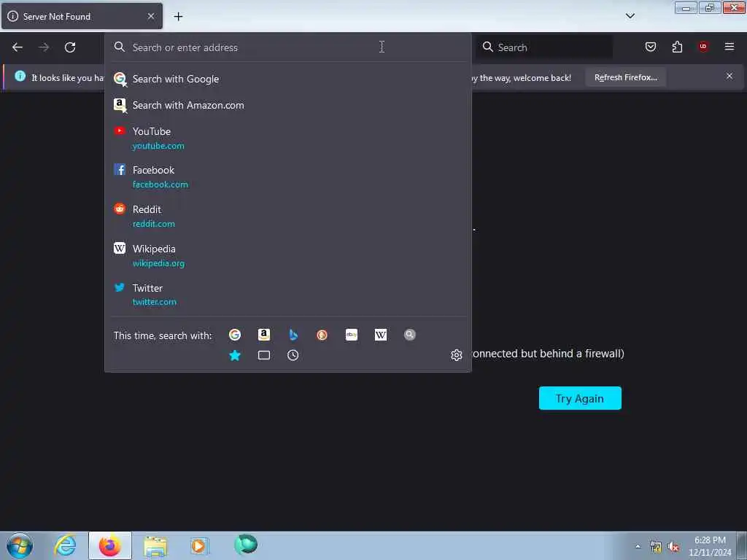Search this time with Bing icon
The image size is (747, 560).
point(293,335)
